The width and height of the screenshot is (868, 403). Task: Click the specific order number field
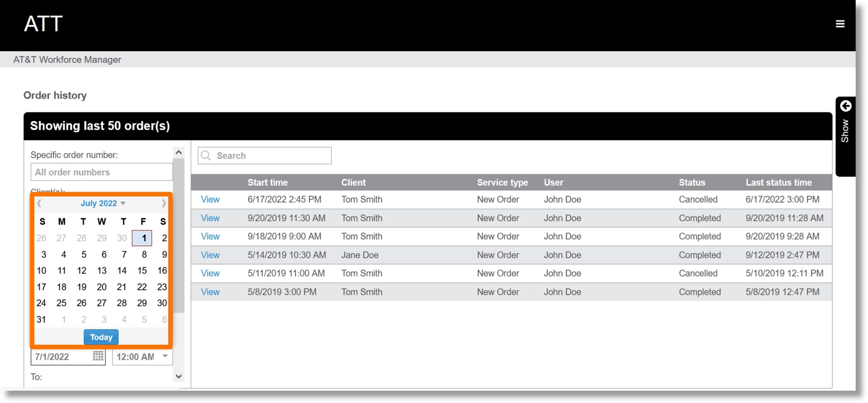pyautogui.click(x=101, y=172)
